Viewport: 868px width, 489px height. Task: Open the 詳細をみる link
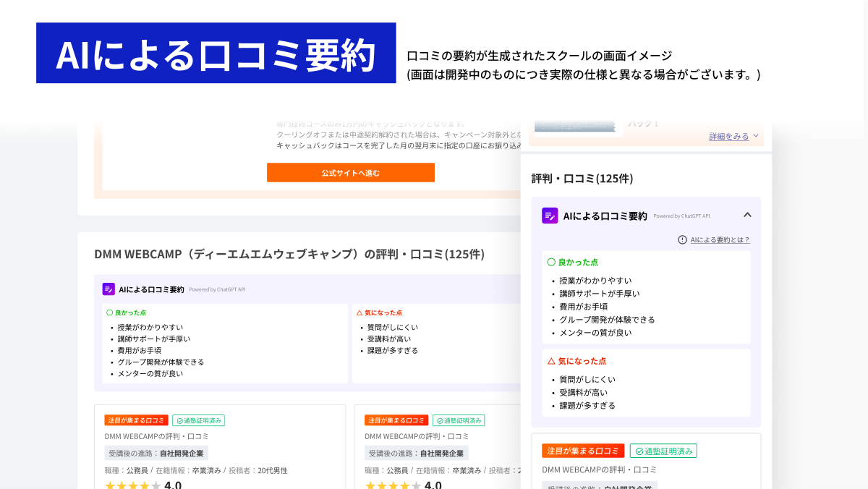[729, 136]
